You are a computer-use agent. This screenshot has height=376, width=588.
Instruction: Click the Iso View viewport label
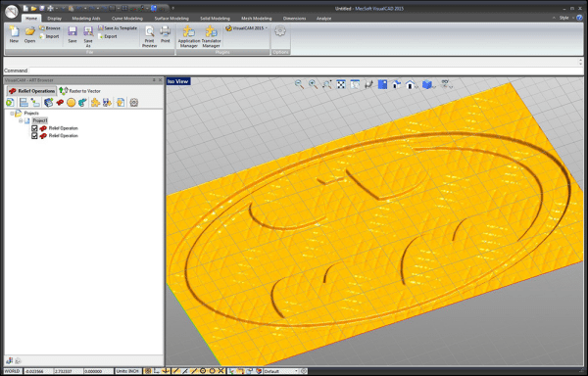(x=178, y=81)
